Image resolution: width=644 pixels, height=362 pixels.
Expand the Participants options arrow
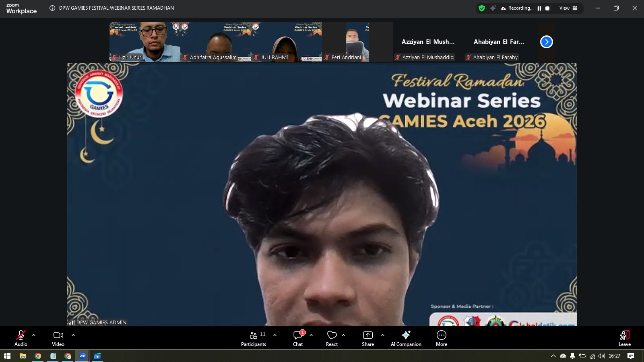click(275, 335)
